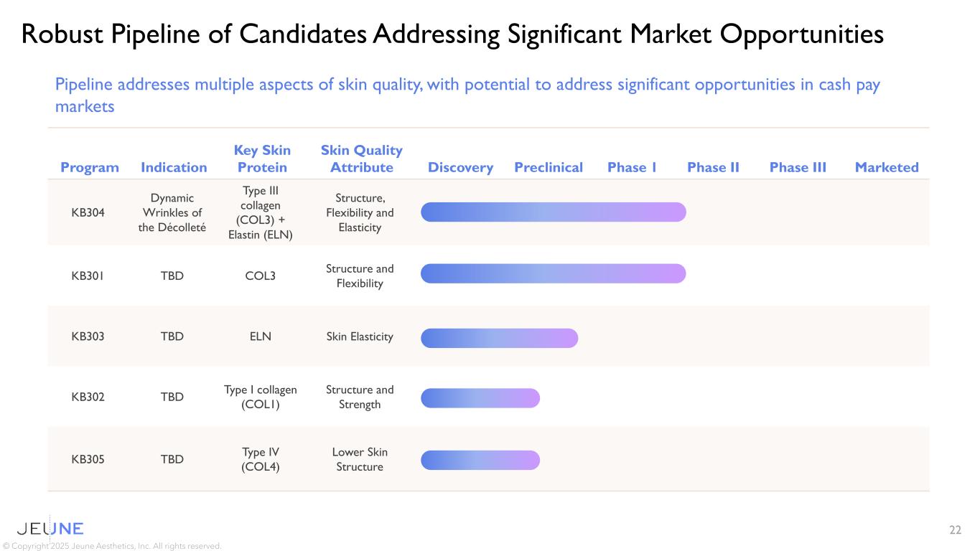
Task: Click the KB305 pipeline progress bar
Action: 480,460
